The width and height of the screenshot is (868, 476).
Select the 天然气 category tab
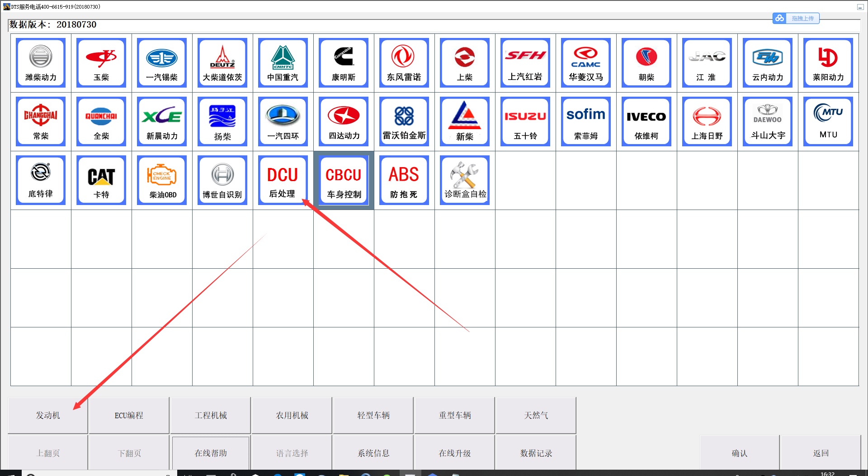tap(536, 415)
